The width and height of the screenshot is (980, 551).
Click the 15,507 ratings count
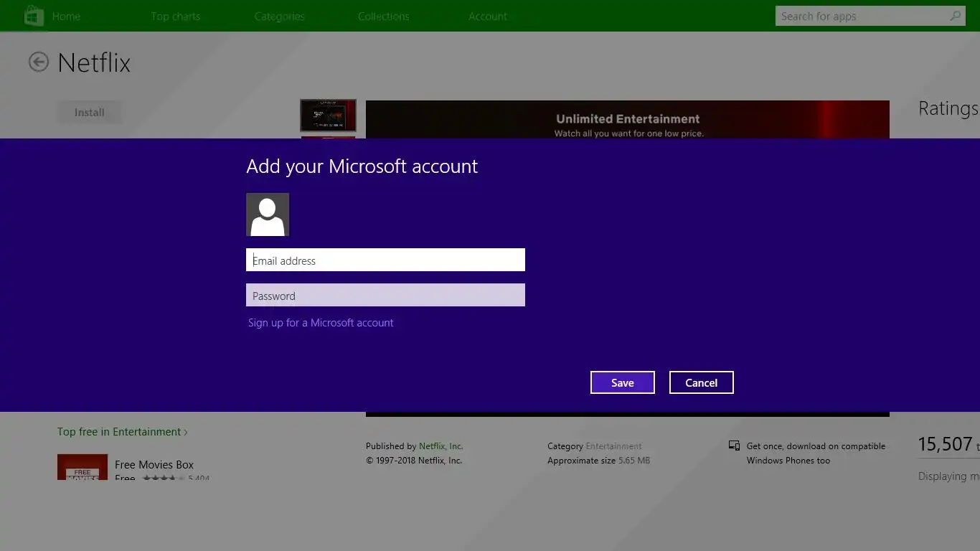[x=945, y=444]
